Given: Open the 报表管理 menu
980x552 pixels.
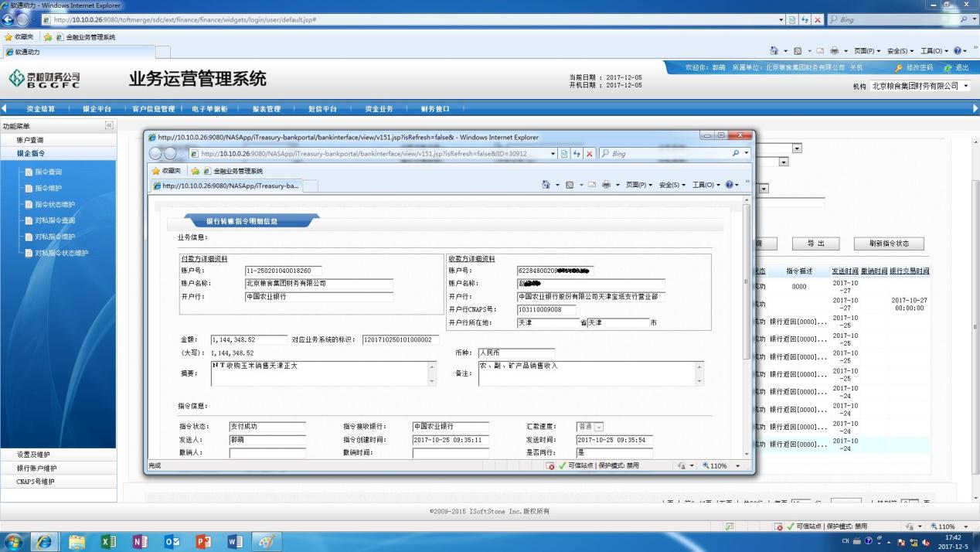Looking at the screenshot, I should pos(266,109).
